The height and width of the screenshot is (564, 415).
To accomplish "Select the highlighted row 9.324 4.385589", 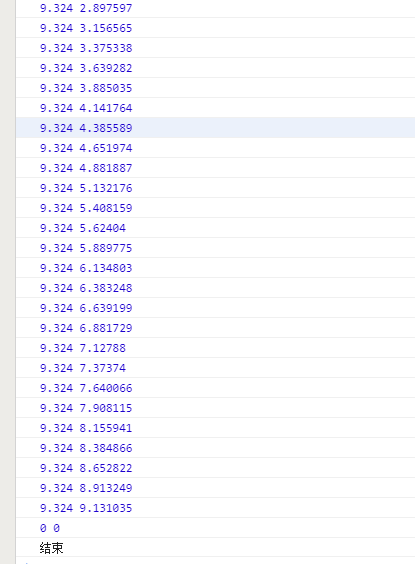I will (x=215, y=128).
